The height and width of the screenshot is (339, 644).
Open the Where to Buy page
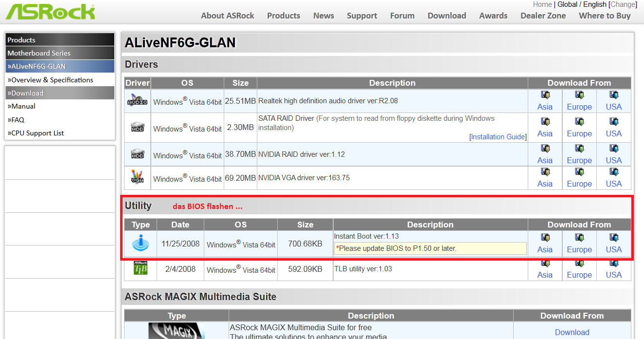point(605,16)
